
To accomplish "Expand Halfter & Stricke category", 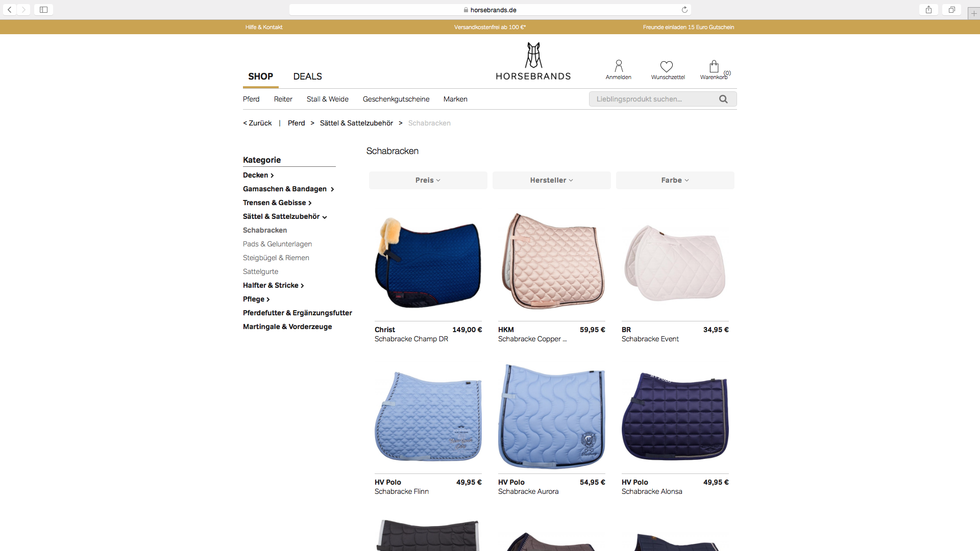I will coord(273,285).
